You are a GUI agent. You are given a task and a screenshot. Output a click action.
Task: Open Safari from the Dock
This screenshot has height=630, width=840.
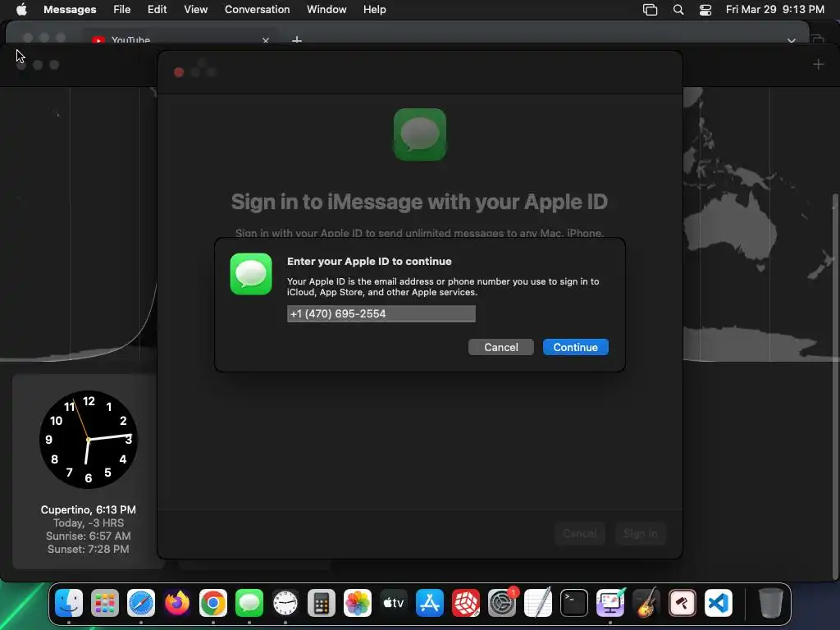[141, 603]
